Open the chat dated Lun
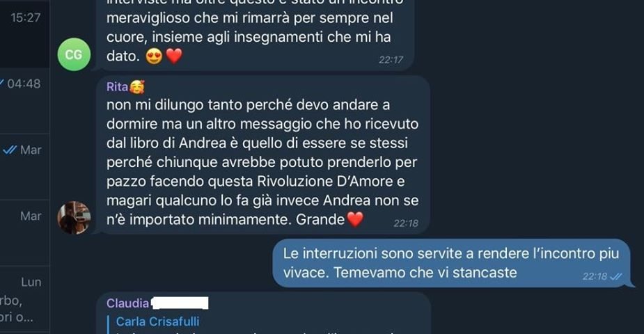Viewport: 644px width, 334px height. click(24, 299)
